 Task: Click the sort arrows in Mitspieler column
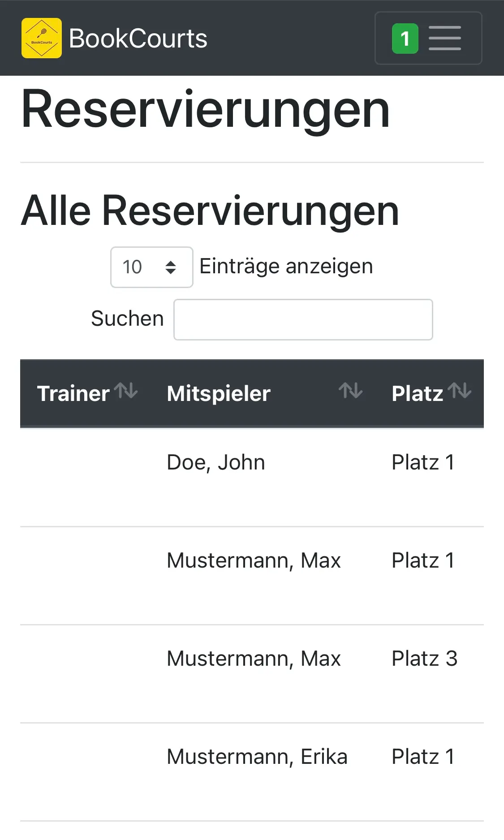pyautogui.click(x=350, y=391)
